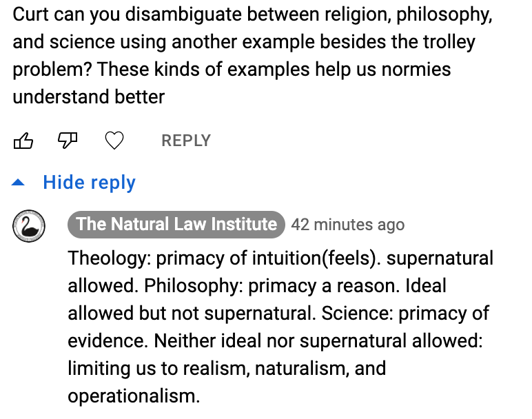Click "understand better" at the comment's end
The image size is (532, 419).
pos(89,96)
